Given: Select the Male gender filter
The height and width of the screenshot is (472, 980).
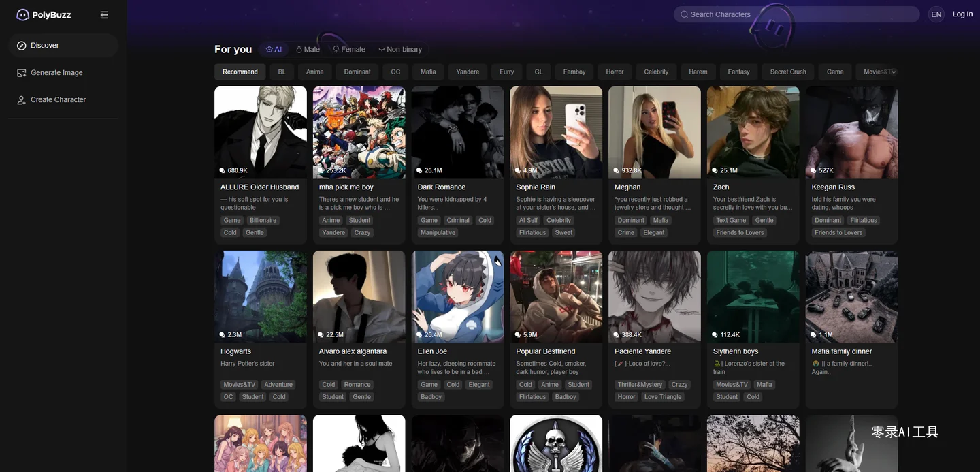Looking at the screenshot, I should (308, 50).
